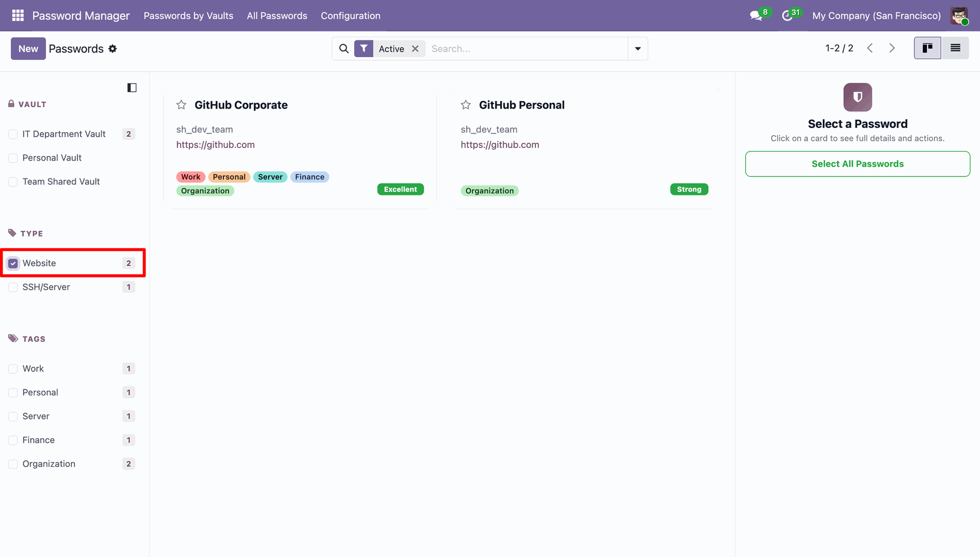Screen dimensions: 980x557
Task: Check the Team Shared Vault filter
Action: click(x=13, y=182)
